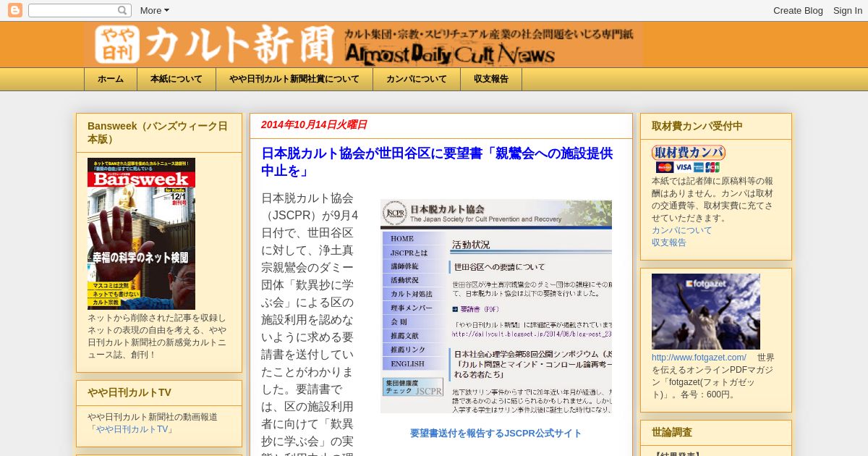
Task: Open the 本紙について tab
Action: (x=176, y=79)
